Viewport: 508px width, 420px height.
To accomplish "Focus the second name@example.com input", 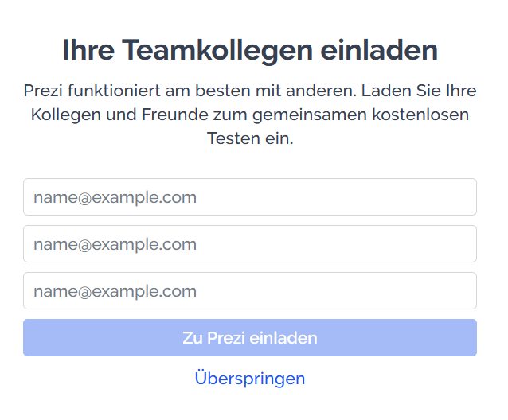I will tap(249, 244).
